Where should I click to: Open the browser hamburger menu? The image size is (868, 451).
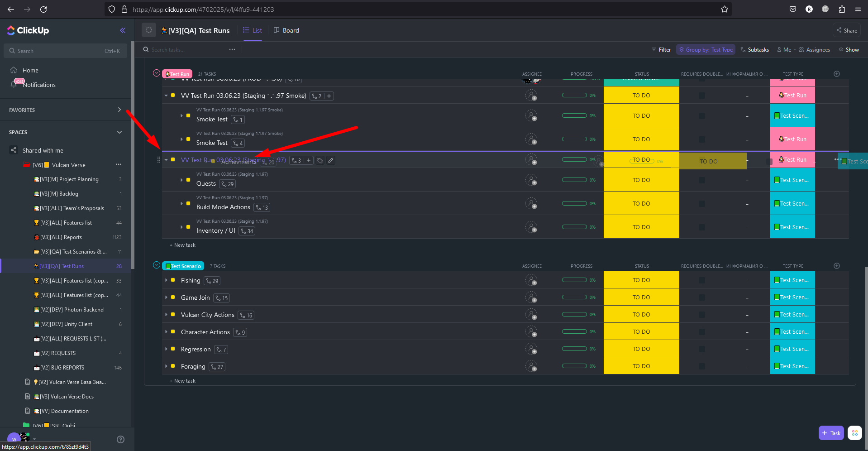(858, 9)
